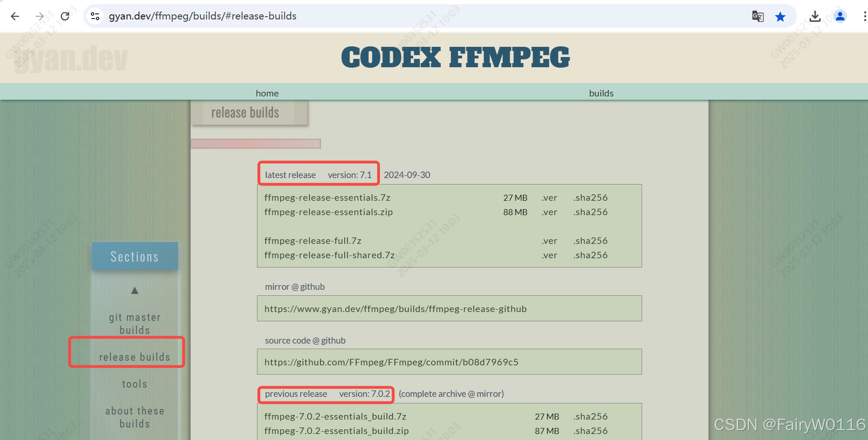
Task: Download ffmpeg-release-essentials.7z
Action: (327, 198)
